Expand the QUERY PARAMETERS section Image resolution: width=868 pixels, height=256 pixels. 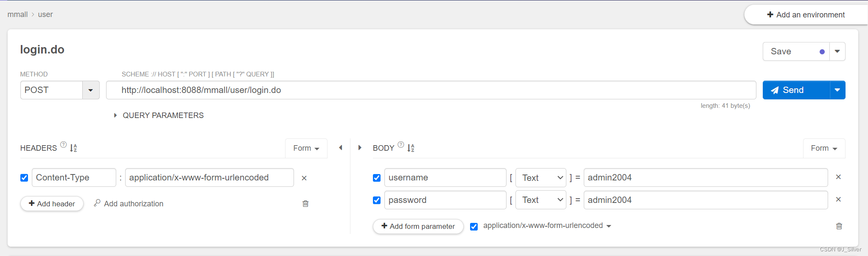115,115
